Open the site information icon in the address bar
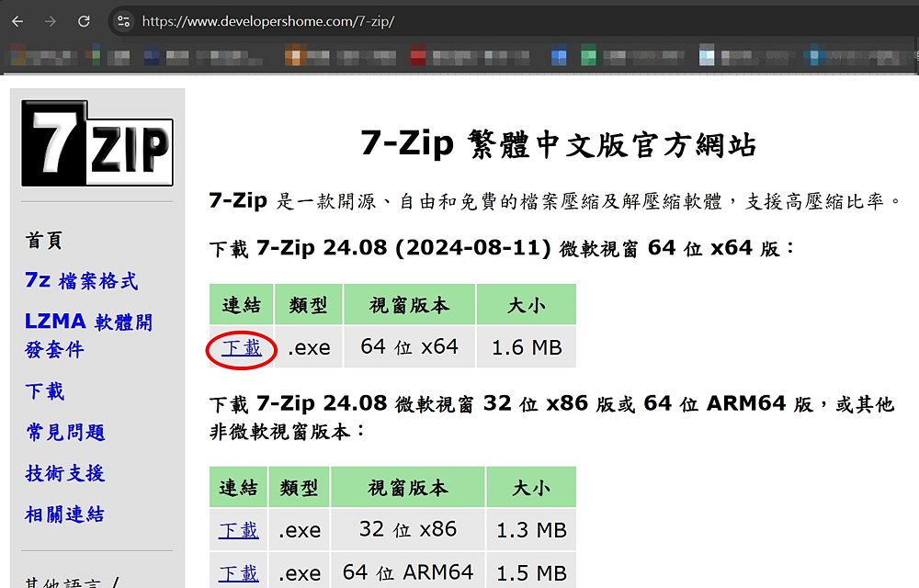The image size is (919, 588). point(124,22)
